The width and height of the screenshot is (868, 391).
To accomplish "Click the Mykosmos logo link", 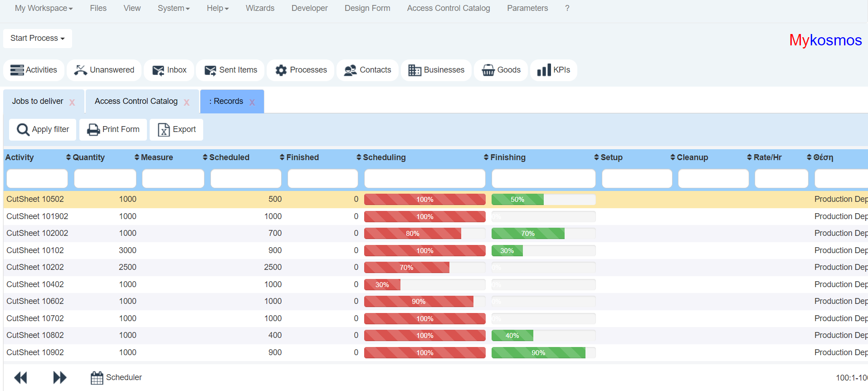I will (825, 40).
